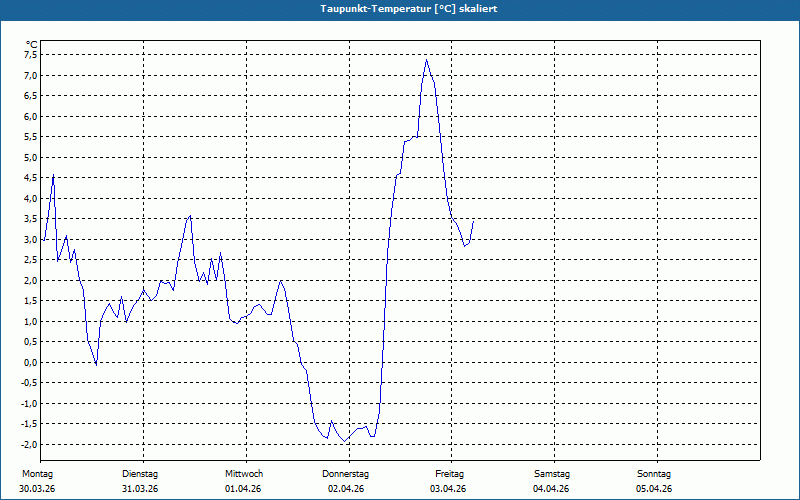Click the '02.04.26' date label
Viewport: 800px width, 500px height.
coord(346,489)
